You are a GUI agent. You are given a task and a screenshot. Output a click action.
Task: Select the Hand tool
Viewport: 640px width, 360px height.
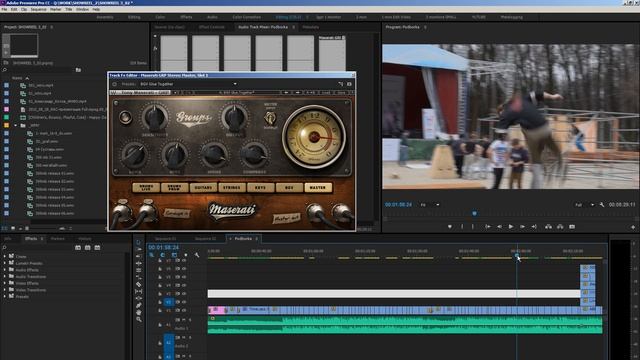tap(139, 312)
